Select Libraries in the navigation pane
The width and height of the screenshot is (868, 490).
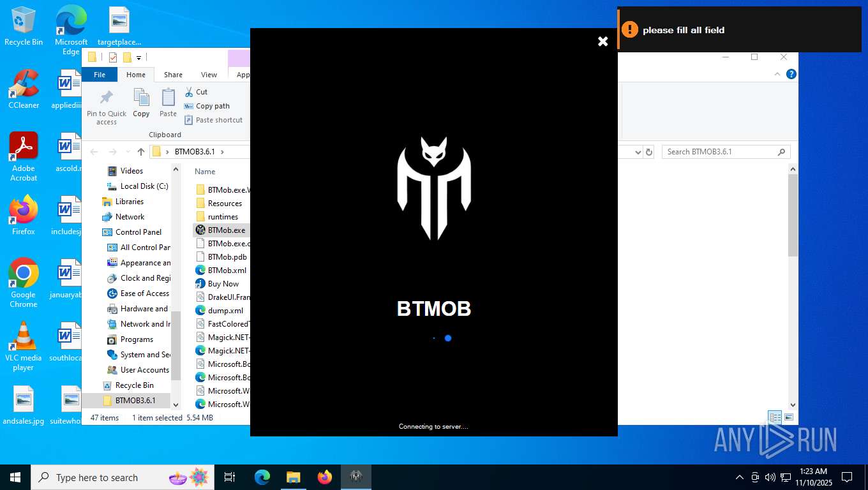(123, 202)
